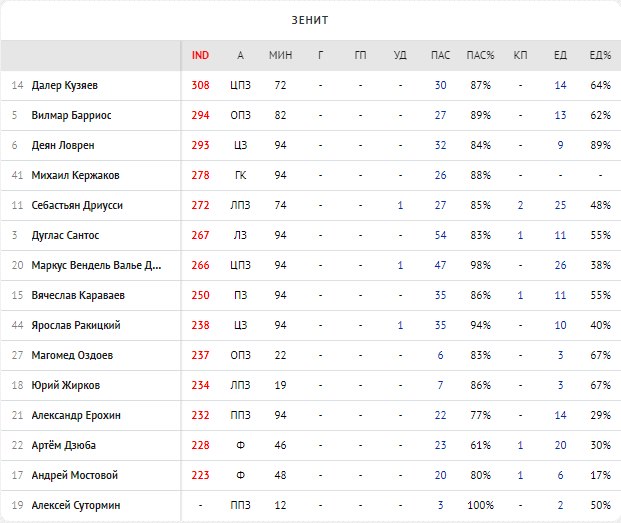Click minutes 46 in Дзюба row
This screenshot has width=621, height=523.
[x=280, y=445]
